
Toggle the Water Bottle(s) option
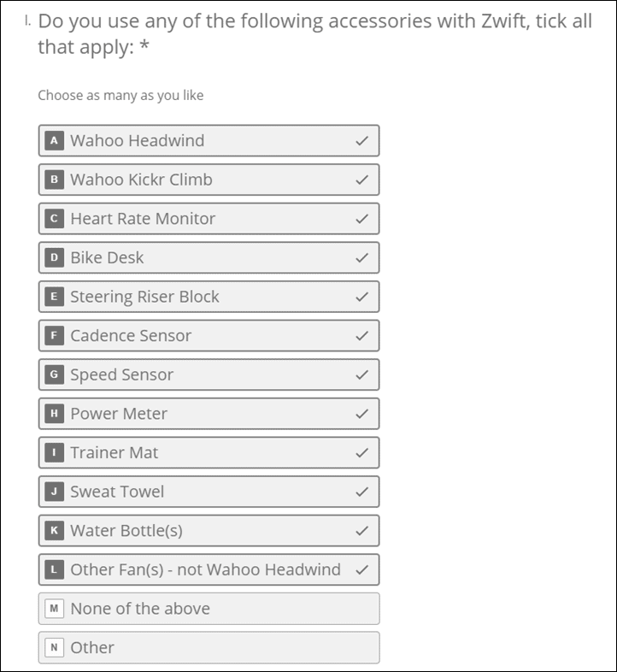[x=209, y=531]
